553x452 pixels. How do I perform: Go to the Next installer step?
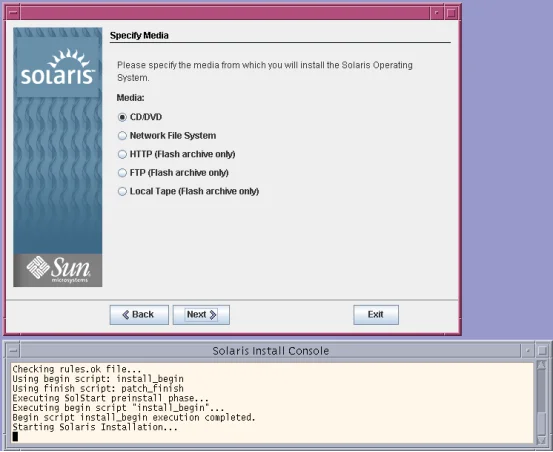click(201, 315)
